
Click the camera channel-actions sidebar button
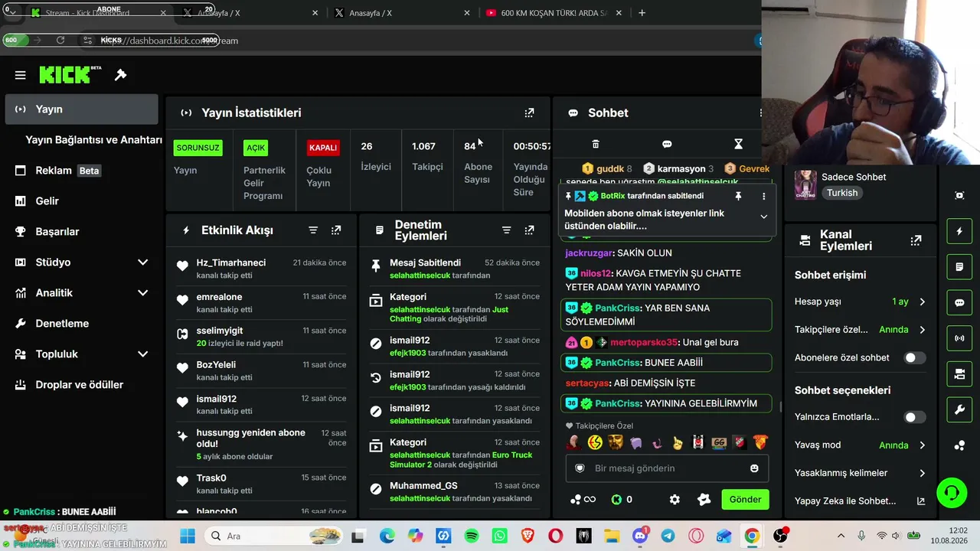click(x=959, y=374)
